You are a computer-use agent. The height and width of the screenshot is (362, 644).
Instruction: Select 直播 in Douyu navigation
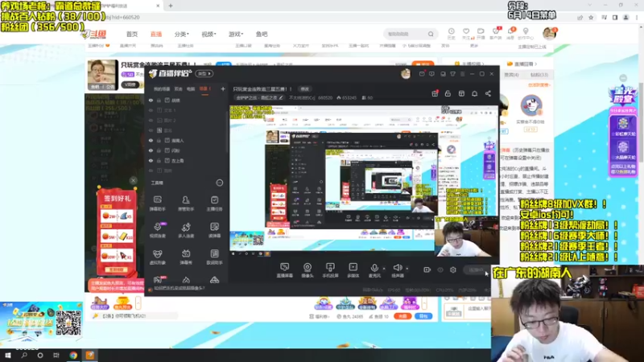pos(156,34)
